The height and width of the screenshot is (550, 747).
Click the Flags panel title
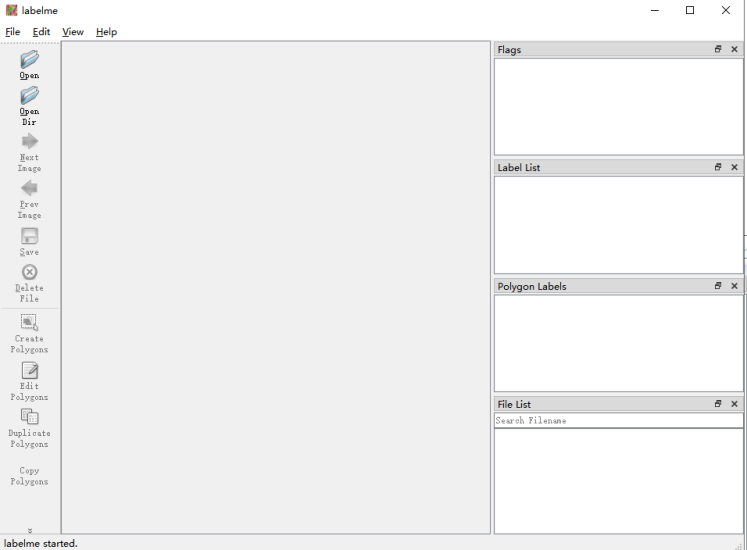pyautogui.click(x=509, y=50)
